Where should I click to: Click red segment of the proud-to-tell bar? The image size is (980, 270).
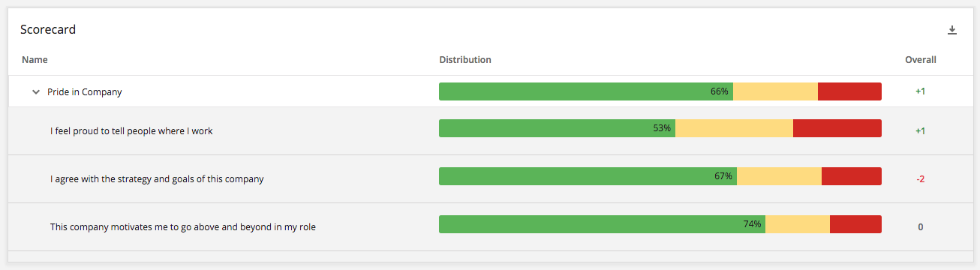(837, 128)
